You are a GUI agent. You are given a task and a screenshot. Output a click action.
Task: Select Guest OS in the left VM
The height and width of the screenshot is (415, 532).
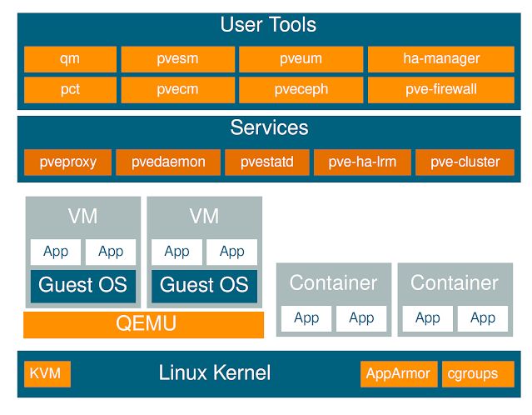83,287
